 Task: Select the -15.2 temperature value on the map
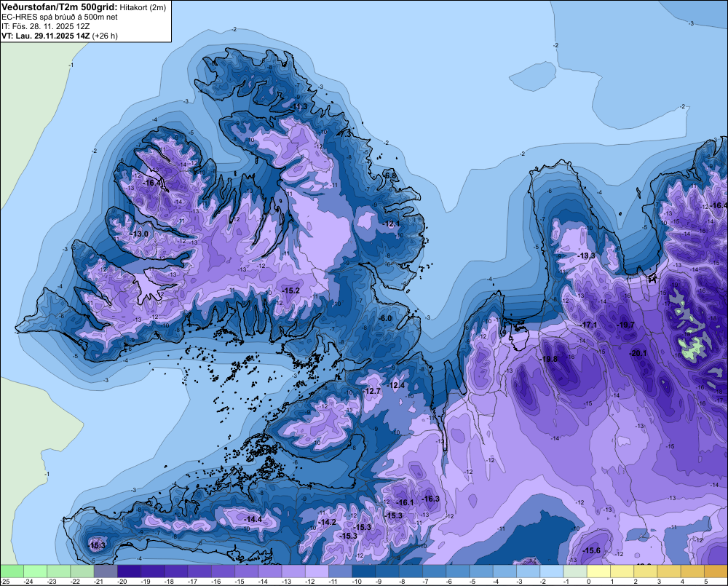(290, 290)
